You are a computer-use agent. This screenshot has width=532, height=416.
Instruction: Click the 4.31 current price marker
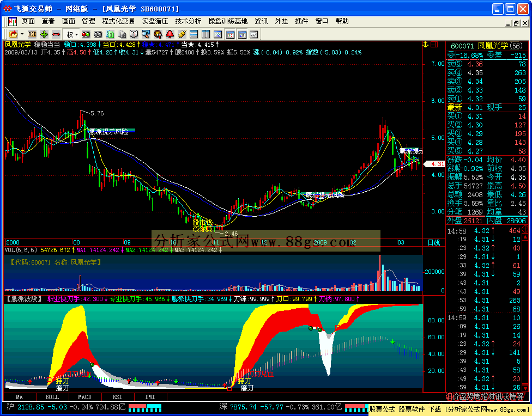tap(434, 164)
